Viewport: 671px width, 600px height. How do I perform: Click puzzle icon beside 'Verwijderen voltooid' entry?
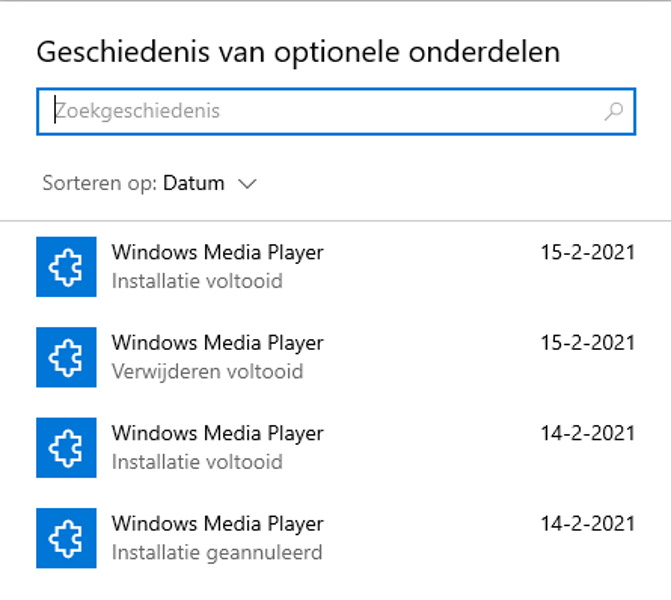(x=66, y=357)
